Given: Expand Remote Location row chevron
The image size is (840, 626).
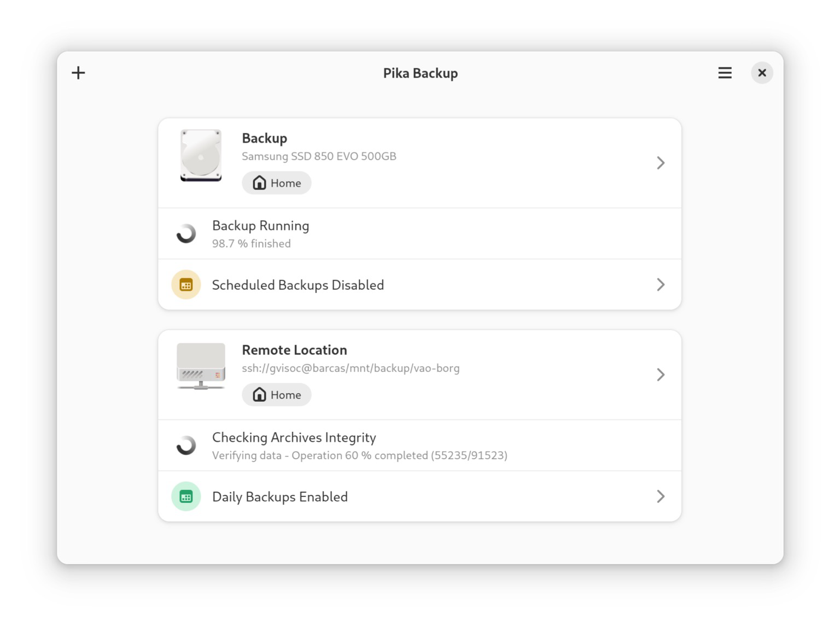Looking at the screenshot, I should (x=661, y=375).
